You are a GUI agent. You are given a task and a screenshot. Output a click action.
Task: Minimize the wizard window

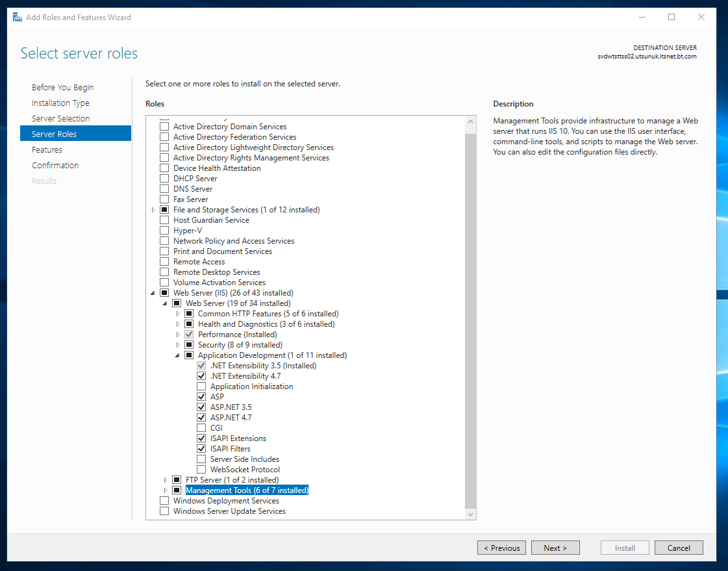click(642, 17)
